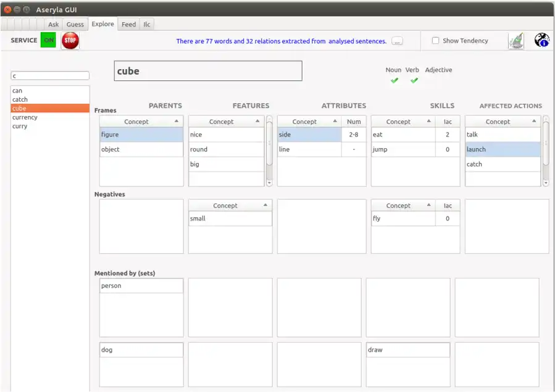Select "currency" in the word list
The image size is (555, 392).
coord(25,117)
